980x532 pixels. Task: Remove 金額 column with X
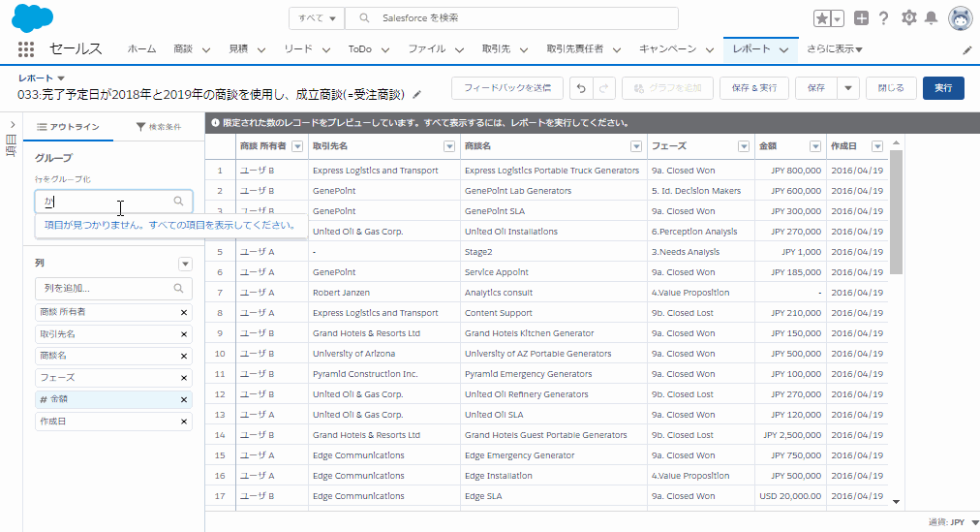tap(184, 399)
